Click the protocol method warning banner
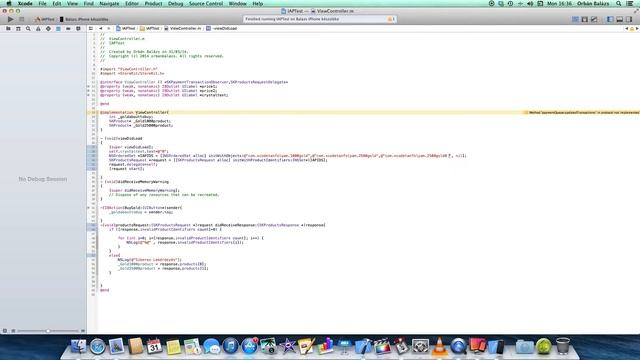The image size is (640, 360). pyautogui.click(x=582, y=112)
